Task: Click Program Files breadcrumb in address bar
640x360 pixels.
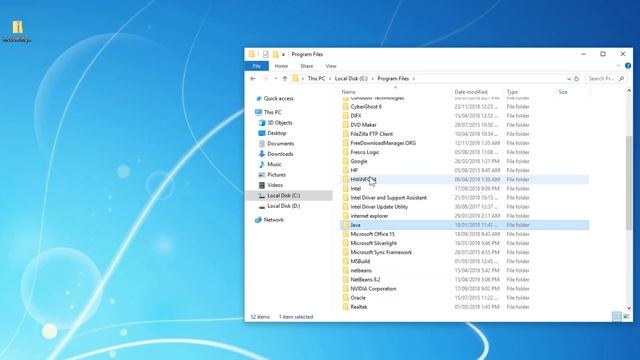Action: coord(393,78)
